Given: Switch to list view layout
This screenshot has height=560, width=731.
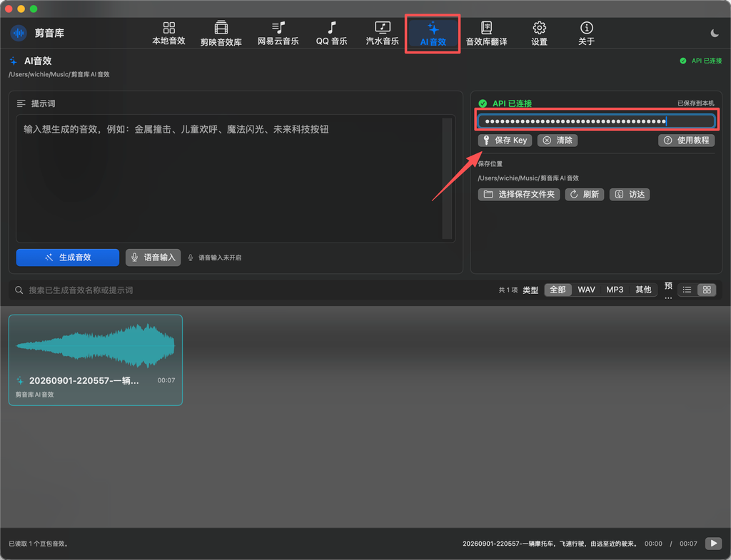Looking at the screenshot, I should pos(687,290).
